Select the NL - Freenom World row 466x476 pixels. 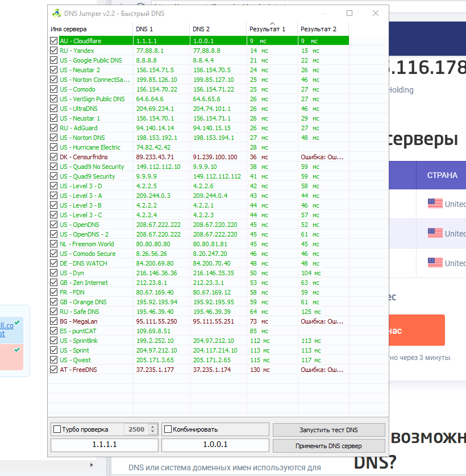[x=198, y=244]
